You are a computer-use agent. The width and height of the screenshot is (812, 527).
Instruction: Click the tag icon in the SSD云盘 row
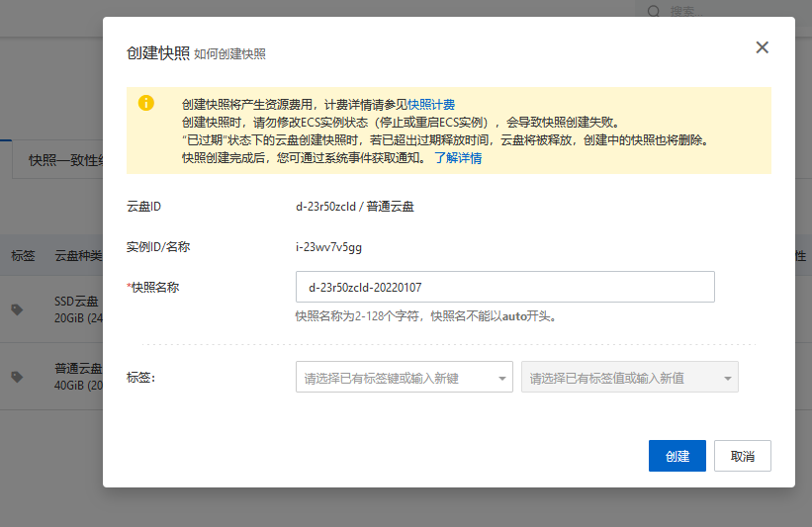click(17, 309)
